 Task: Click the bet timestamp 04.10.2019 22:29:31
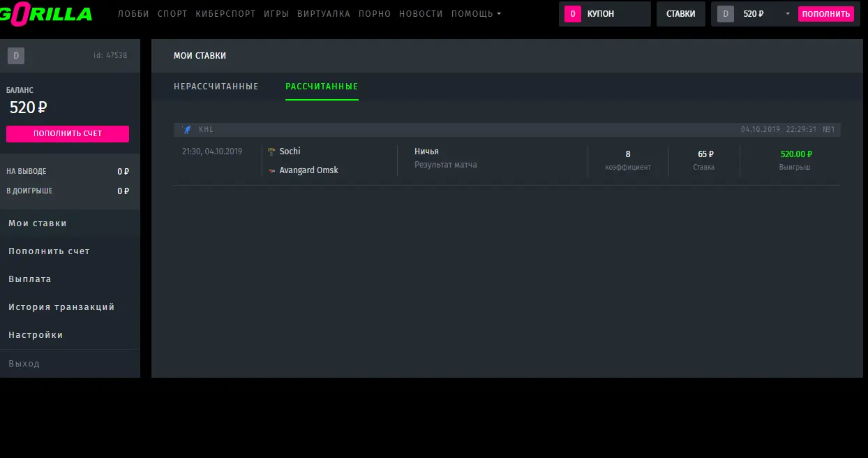coord(779,129)
